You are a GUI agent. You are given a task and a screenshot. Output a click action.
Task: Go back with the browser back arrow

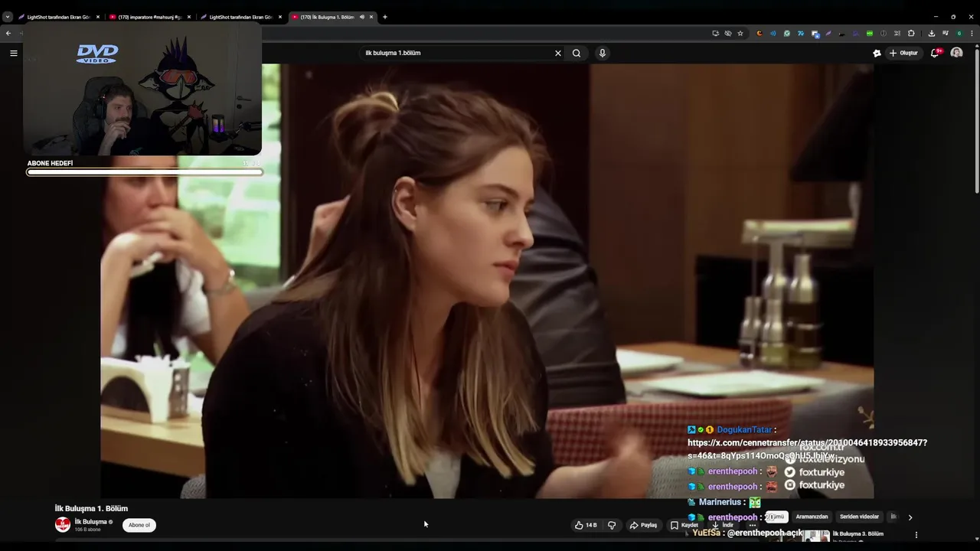pos(8,33)
